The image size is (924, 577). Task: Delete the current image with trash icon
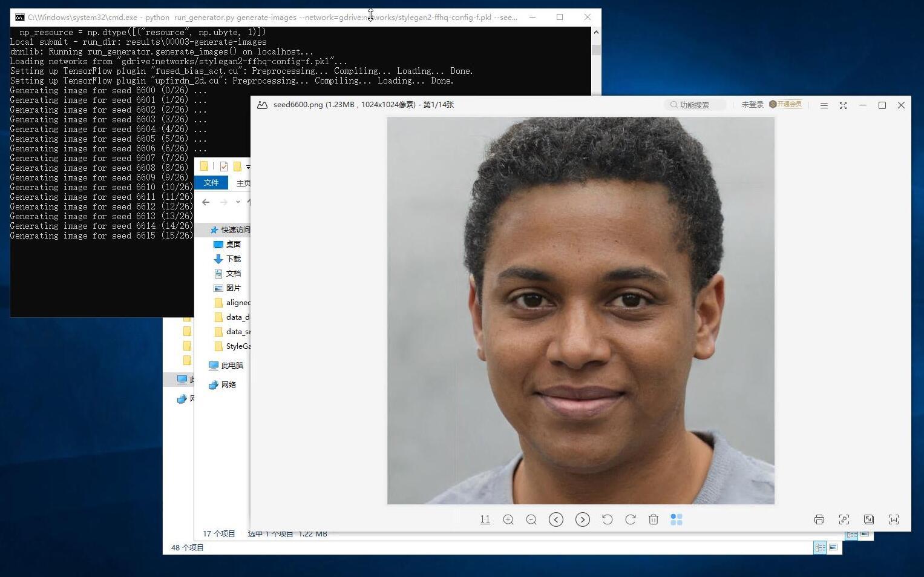pos(654,519)
